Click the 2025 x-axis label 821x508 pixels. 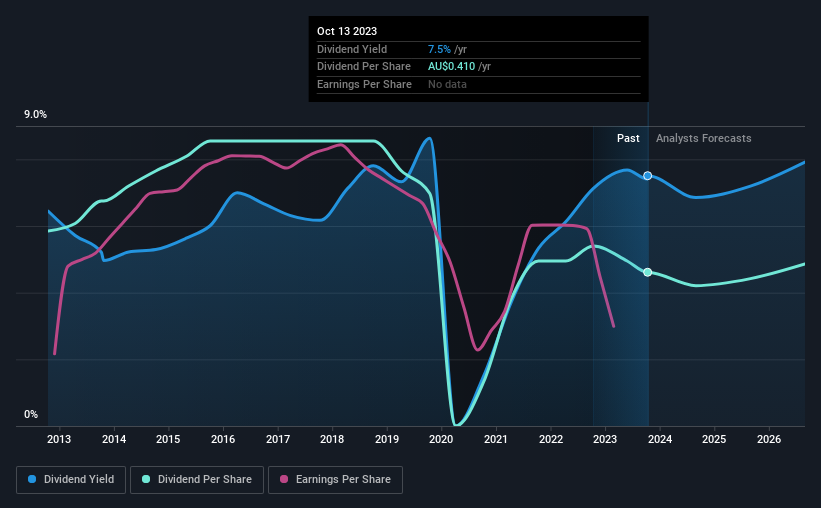coord(714,439)
